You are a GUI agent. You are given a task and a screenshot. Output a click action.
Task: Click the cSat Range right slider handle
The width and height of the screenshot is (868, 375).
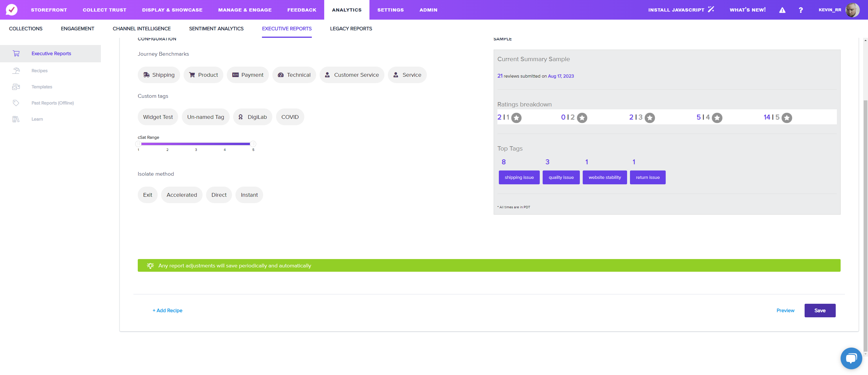click(x=253, y=144)
